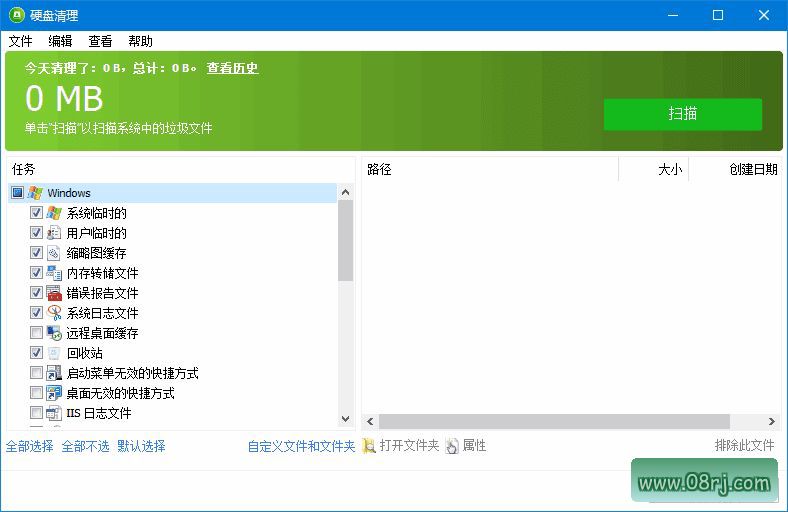The image size is (788, 512).
Task: Click the task list scroll up arrow
Action: pyautogui.click(x=345, y=192)
